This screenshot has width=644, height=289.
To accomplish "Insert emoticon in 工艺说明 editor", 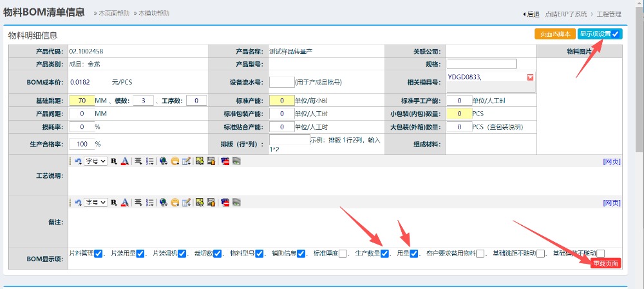I will 175,161.
